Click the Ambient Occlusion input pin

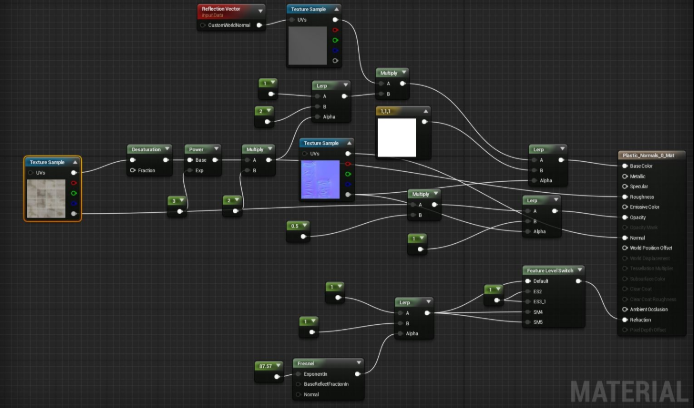click(626, 309)
